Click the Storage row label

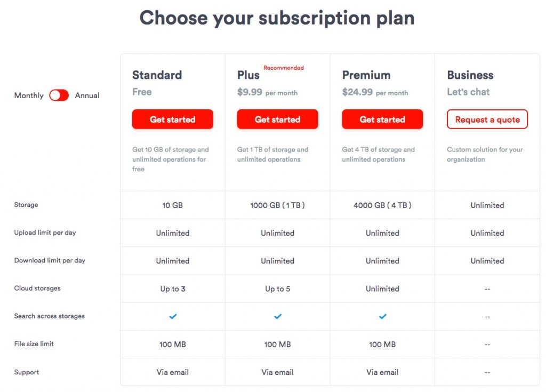tap(26, 205)
